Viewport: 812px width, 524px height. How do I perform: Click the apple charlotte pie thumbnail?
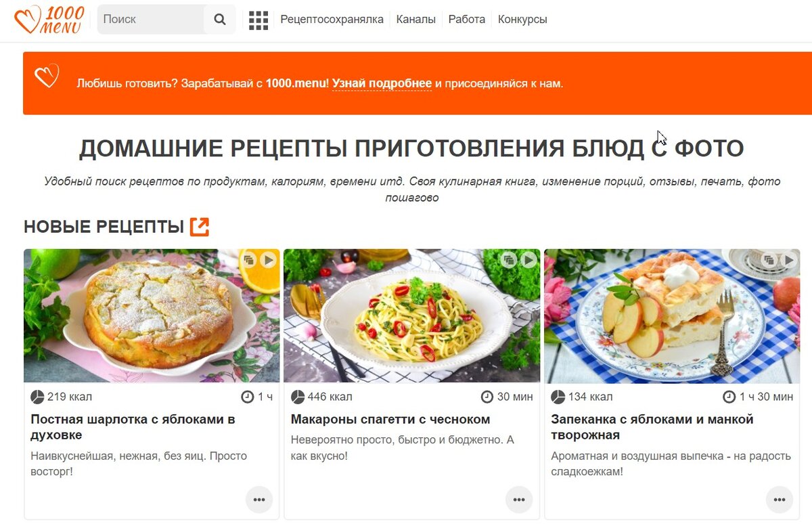click(x=152, y=315)
